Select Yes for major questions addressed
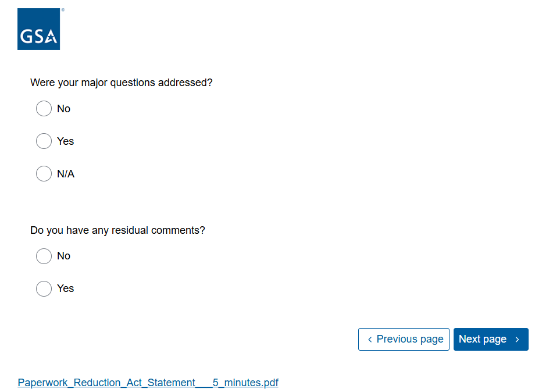This screenshot has width=535, height=392. [44, 141]
